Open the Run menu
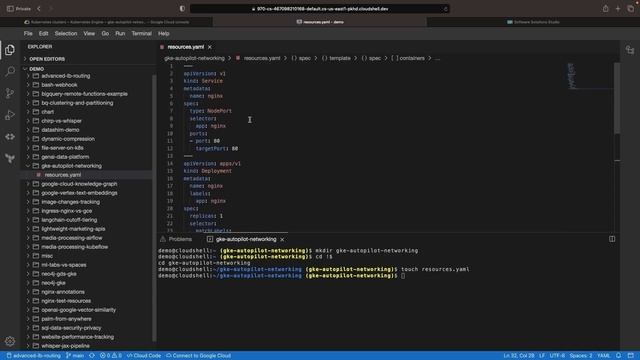 pos(120,33)
